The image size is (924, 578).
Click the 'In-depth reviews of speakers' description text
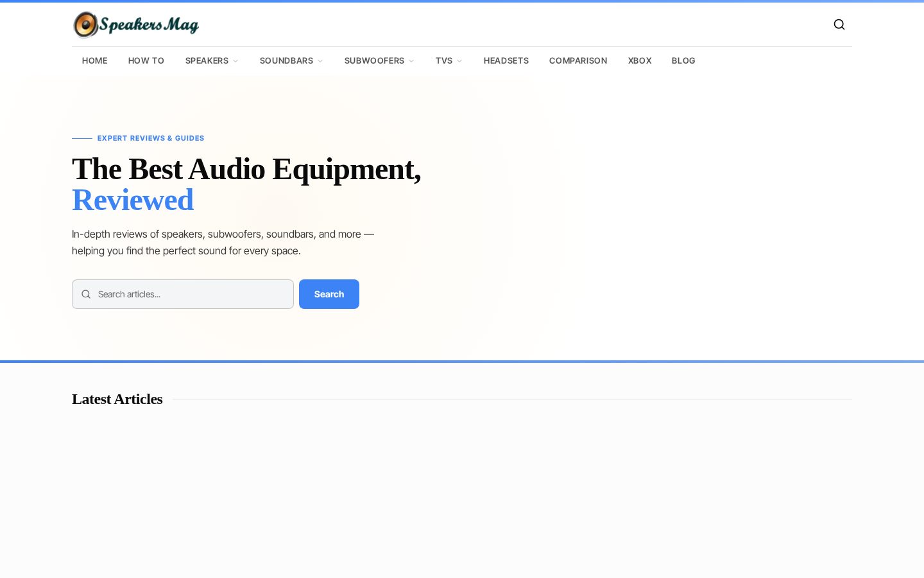223,242
